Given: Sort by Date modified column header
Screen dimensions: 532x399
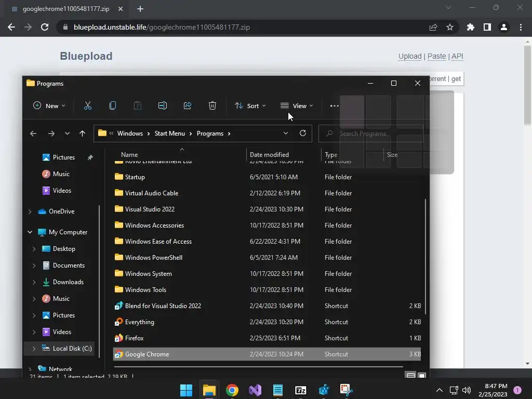Looking at the screenshot, I should [269, 155].
